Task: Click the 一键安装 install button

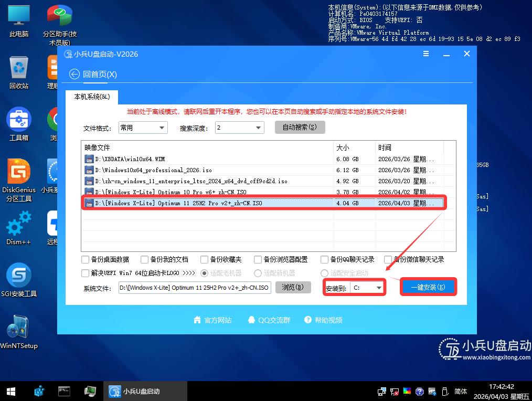Action: pos(428,287)
